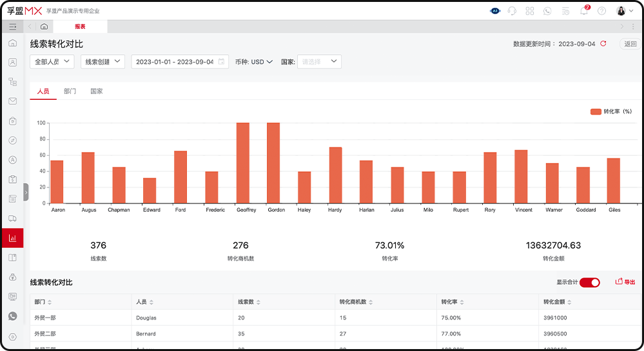Click the 返回 button
644x351 pixels.
click(630, 44)
